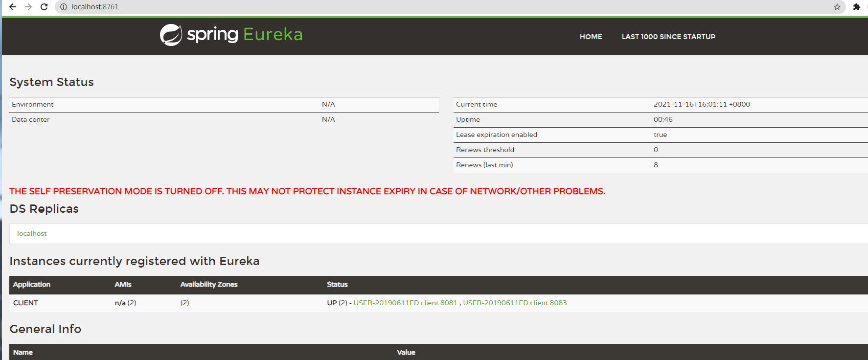Select the Uptime value 00:46
Image resolution: width=868 pixels, height=360 pixels.
[663, 119]
